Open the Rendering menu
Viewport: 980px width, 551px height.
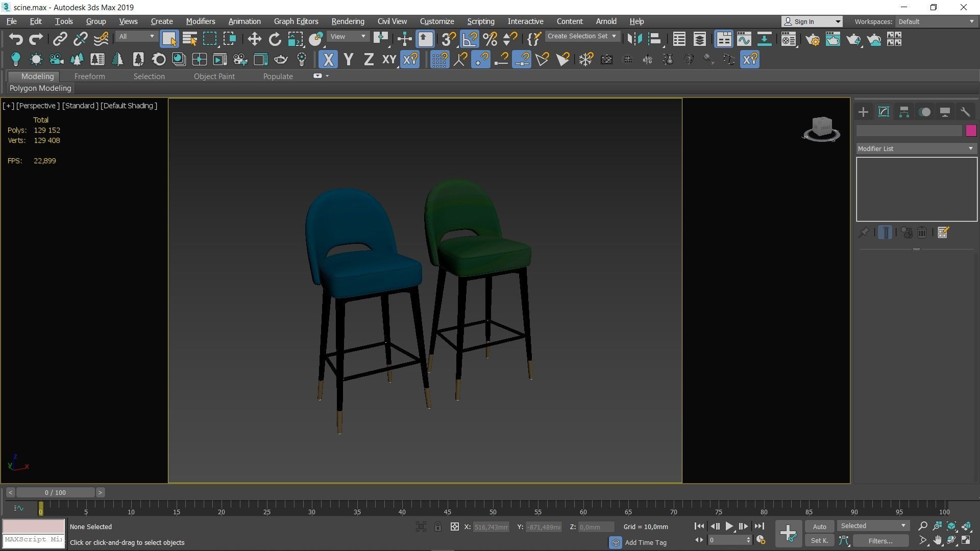coord(348,21)
